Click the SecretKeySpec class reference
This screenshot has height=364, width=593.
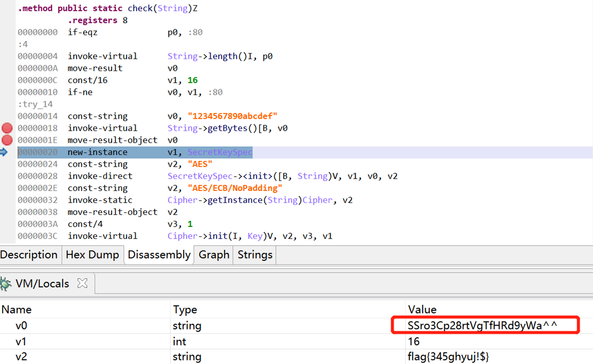[220, 152]
